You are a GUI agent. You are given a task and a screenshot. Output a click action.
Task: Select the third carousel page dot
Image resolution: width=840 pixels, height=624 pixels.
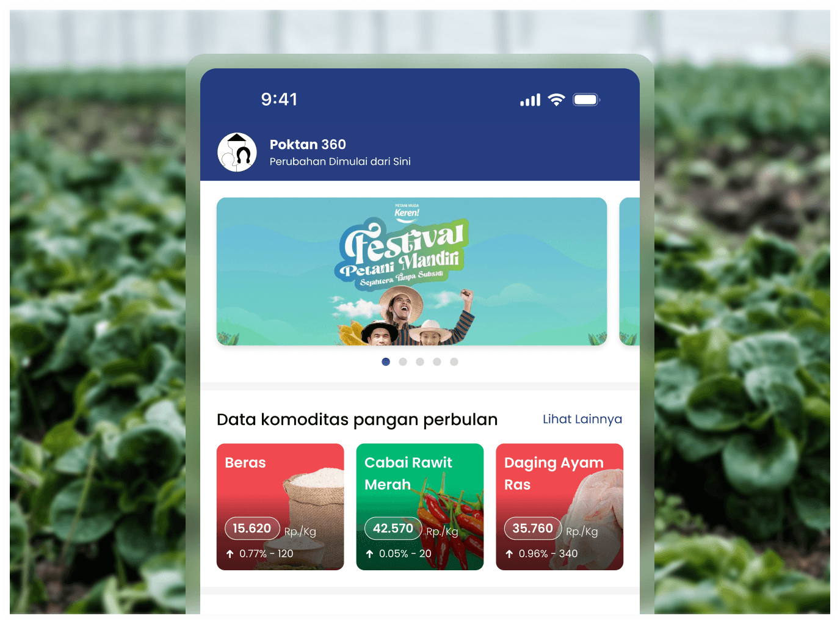420,362
